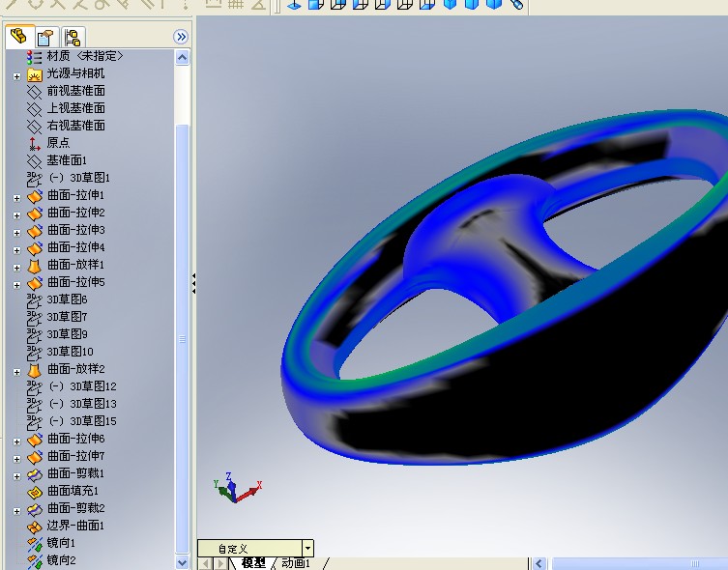Expand the 曲面-剪裁1 feature node
The height and width of the screenshot is (570, 728).
click(x=16, y=477)
